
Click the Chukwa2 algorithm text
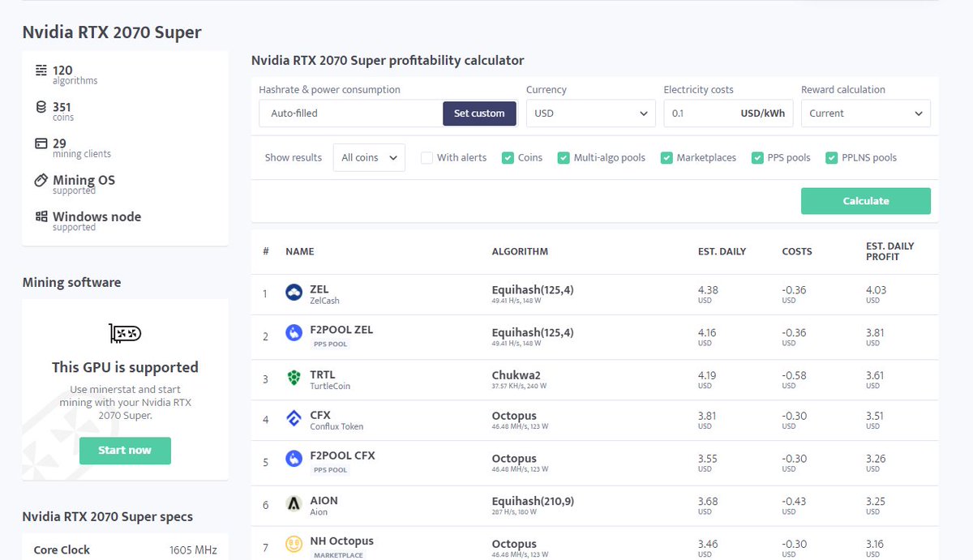pyautogui.click(x=516, y=375)
